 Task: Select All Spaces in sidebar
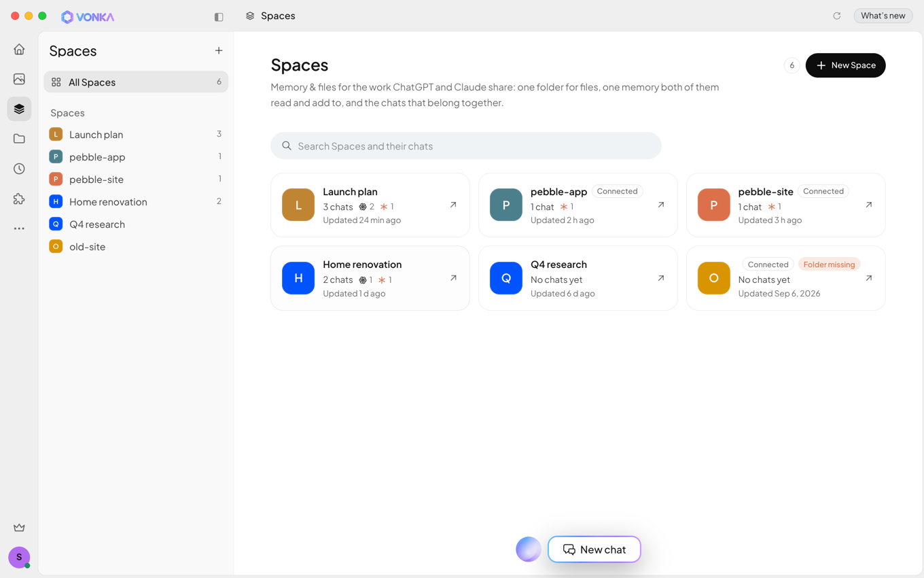point(136,82)
